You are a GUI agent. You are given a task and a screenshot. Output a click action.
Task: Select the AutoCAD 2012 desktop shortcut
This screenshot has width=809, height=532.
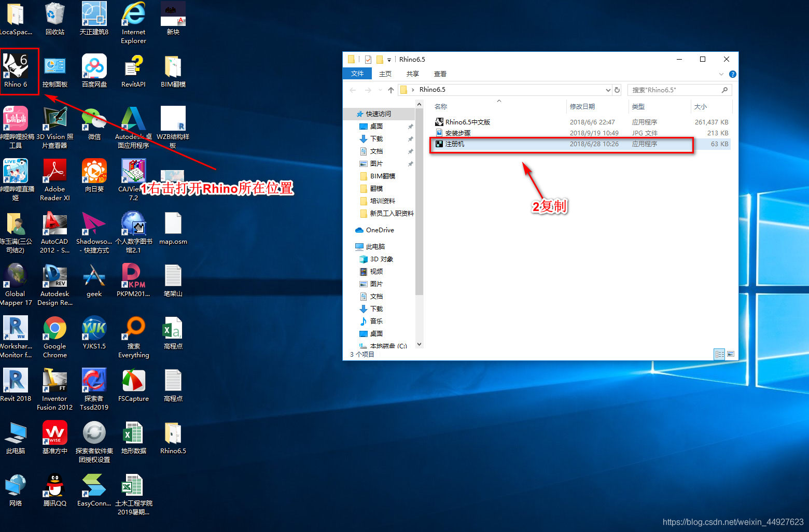pos(55,232)
